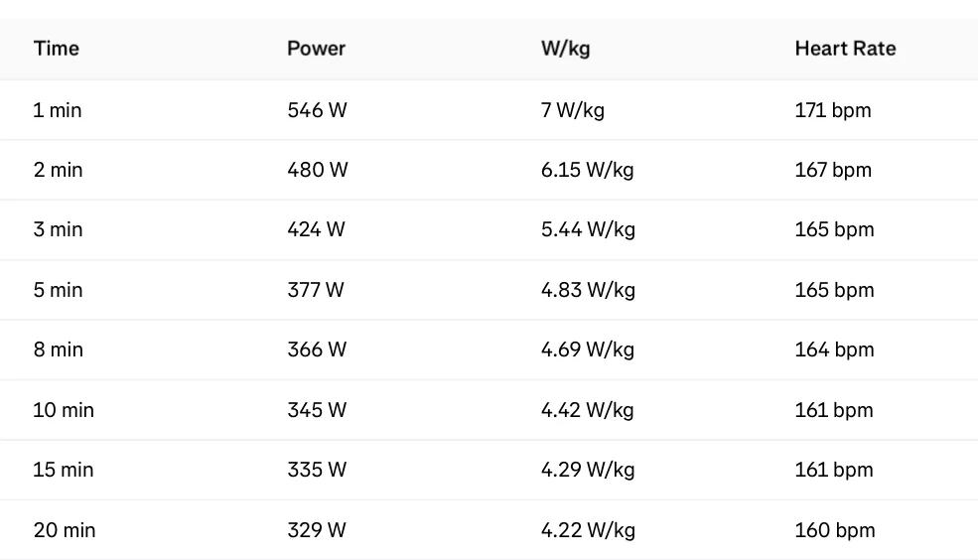The image size is (978, 560).
Task: Select the 164 bpm heart rate
Action: tap(834, 350)
